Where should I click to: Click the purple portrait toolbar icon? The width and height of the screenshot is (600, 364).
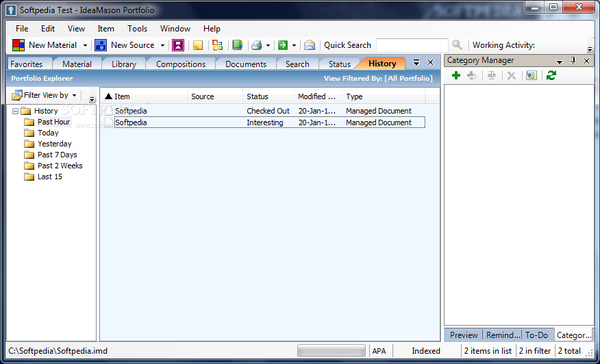(178, 45)
